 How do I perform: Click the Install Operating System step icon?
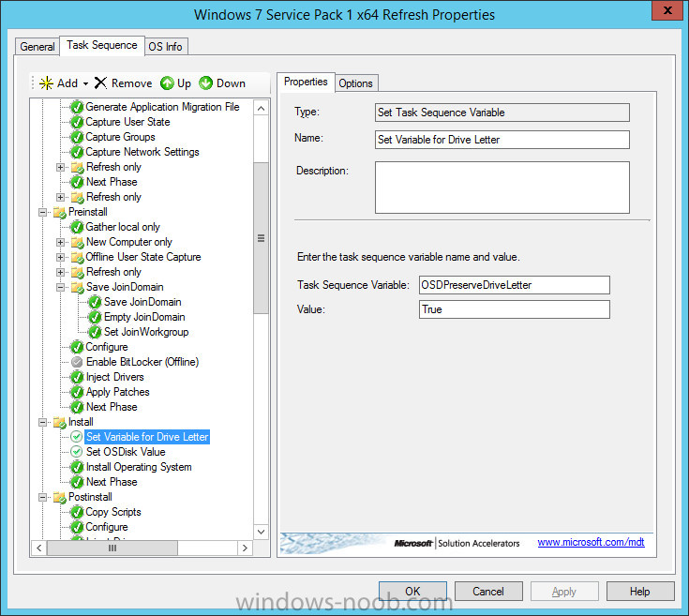[x=77, y=467]
